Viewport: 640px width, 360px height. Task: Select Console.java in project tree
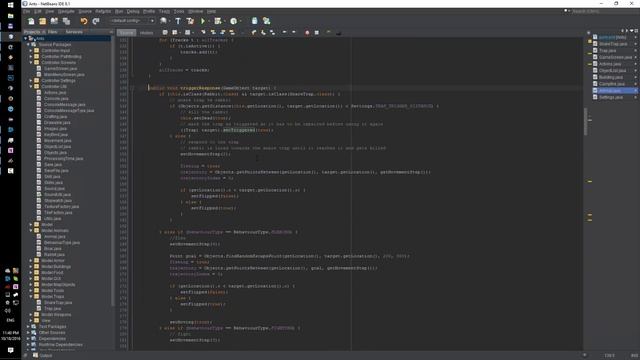56,99
